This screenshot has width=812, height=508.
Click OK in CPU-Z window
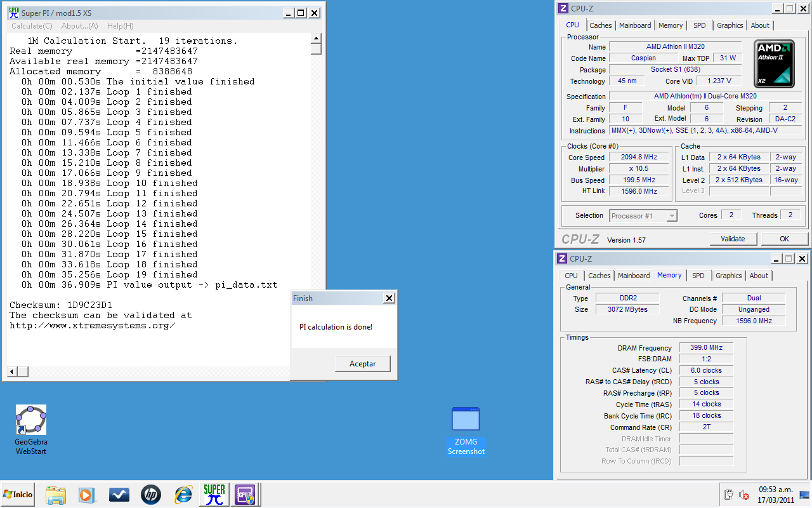click(785, 239)
